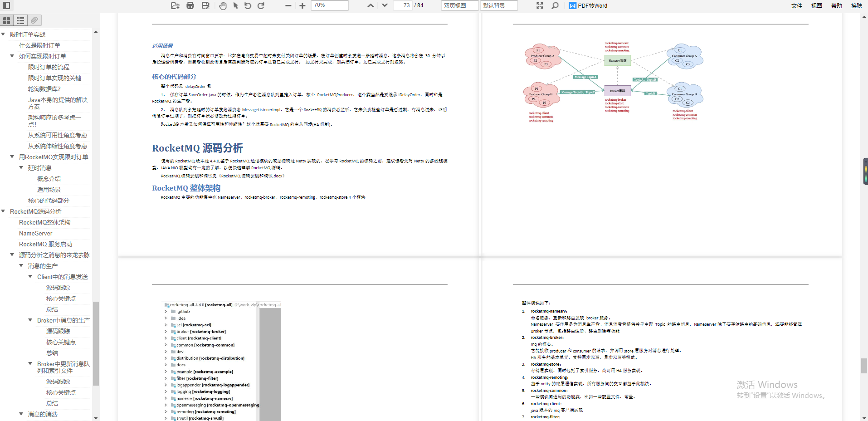Click the RocketMQ 源码分析 heading

[x=197, y=148]
